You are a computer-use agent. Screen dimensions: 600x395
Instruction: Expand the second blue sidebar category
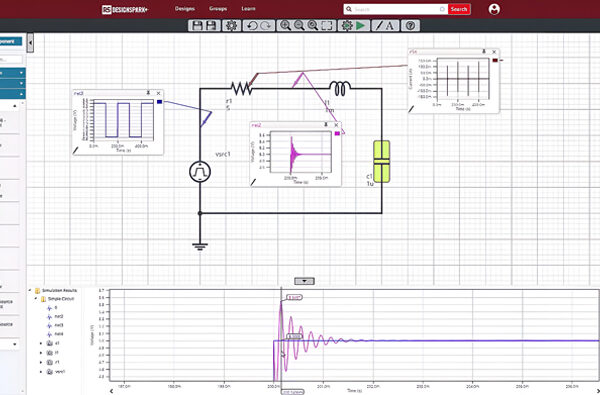[13, 83]
